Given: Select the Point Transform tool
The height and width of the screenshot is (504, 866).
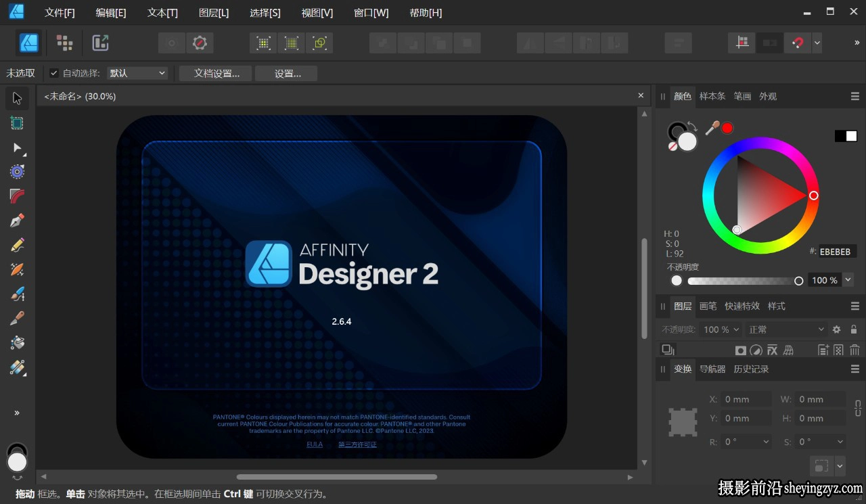Looking at the screenshot, I should point(17,172).
